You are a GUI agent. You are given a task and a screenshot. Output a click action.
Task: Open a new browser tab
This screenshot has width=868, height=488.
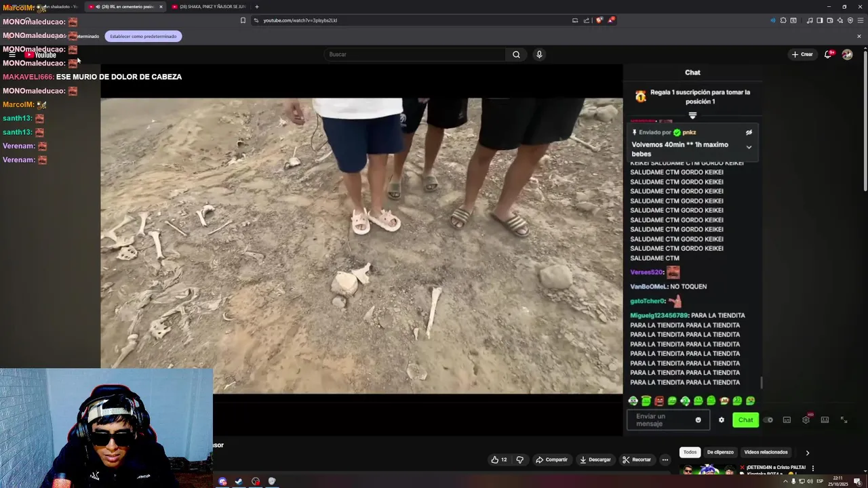pos(256,7)
